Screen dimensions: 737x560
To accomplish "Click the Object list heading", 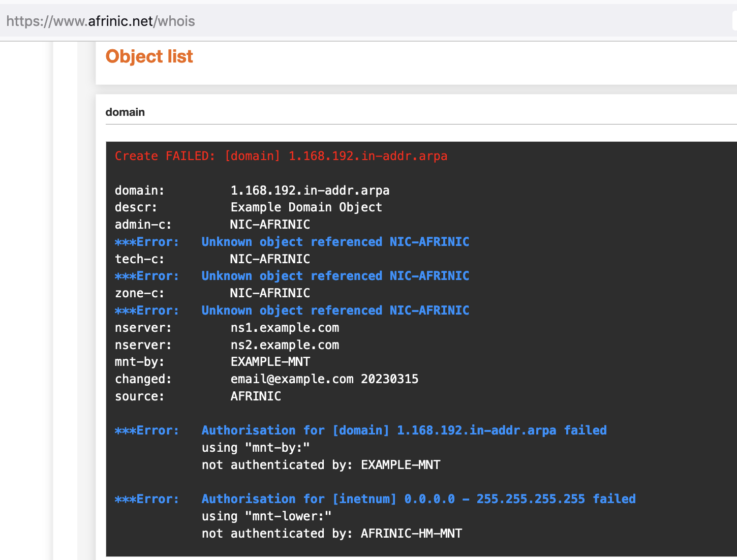I will [x=149, y=56].
